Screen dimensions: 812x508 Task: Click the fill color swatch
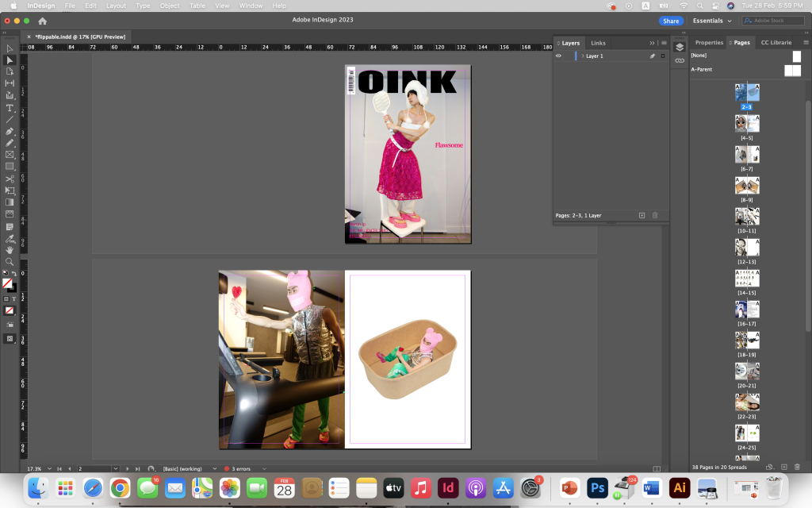tap(7, 283)
